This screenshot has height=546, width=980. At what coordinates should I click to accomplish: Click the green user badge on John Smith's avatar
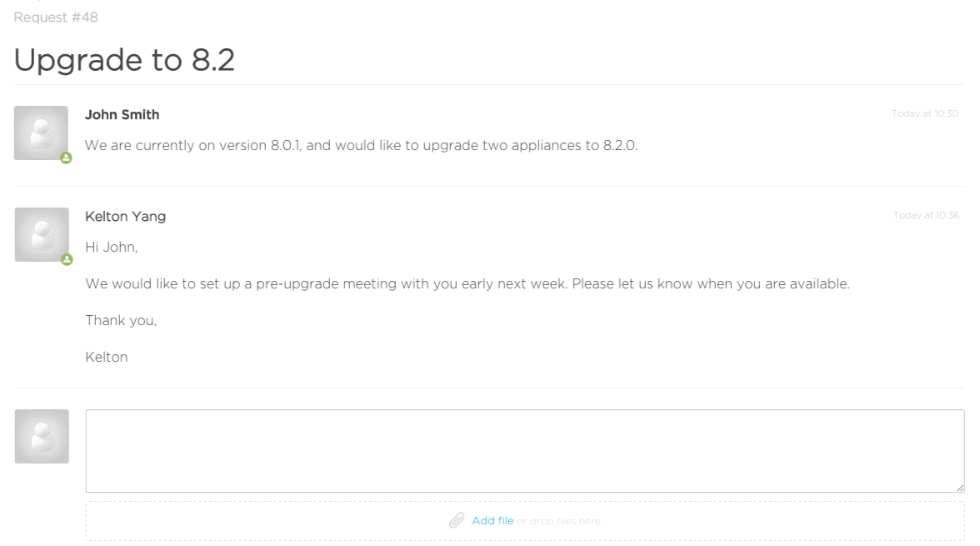[67, 158]
